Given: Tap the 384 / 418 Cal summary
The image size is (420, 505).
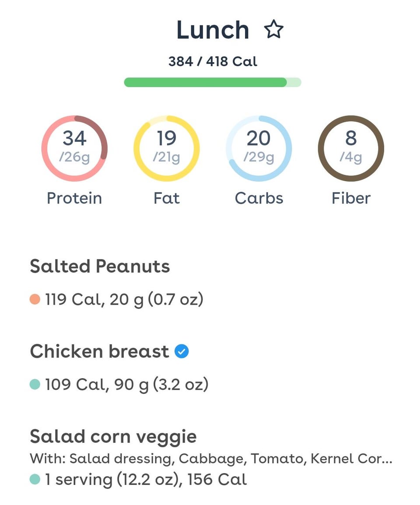Looking at the screenshot, I should pyautogui.click(x=213, y=61).
